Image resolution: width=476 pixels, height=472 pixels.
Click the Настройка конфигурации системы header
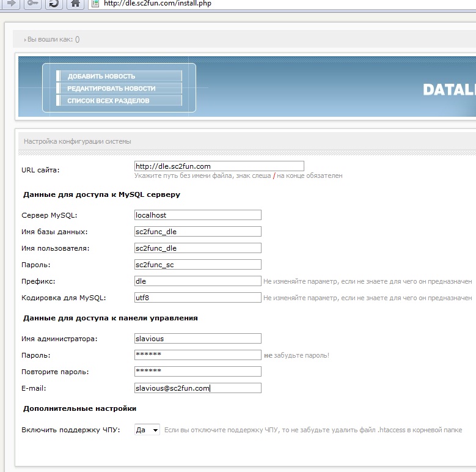[78, 141]
